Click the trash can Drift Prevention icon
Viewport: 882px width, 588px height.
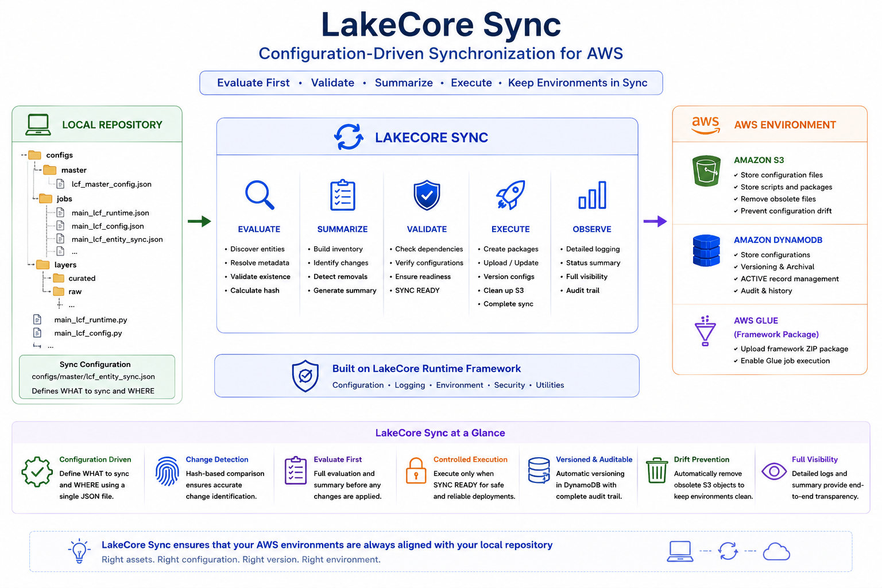(657, 471)
